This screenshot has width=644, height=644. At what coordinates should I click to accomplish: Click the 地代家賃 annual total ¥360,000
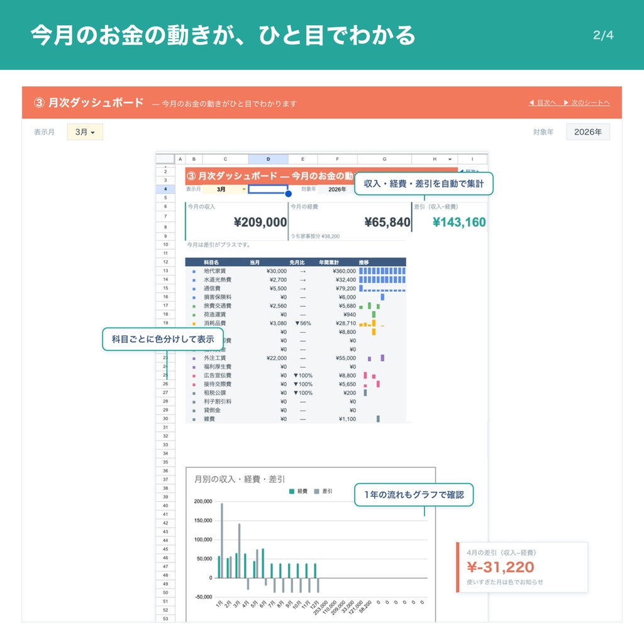click(344, 271)
